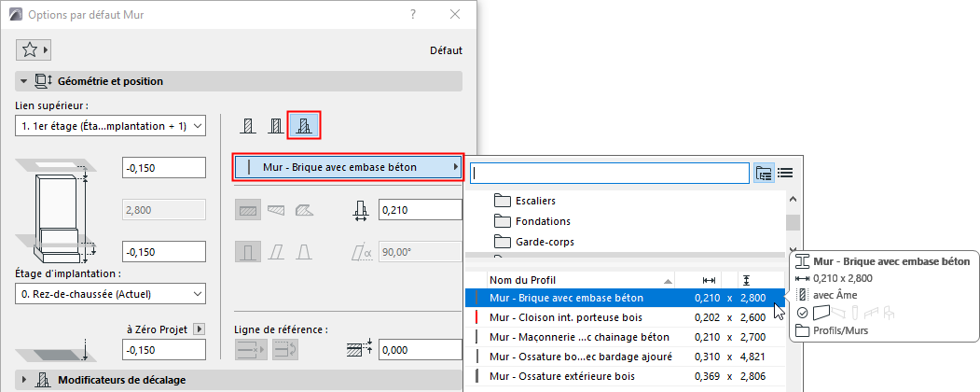Select Mur - Cloison int. porteuse bois profile
The width and height of the screenshot is (980, 392).
tap(578, 317)
